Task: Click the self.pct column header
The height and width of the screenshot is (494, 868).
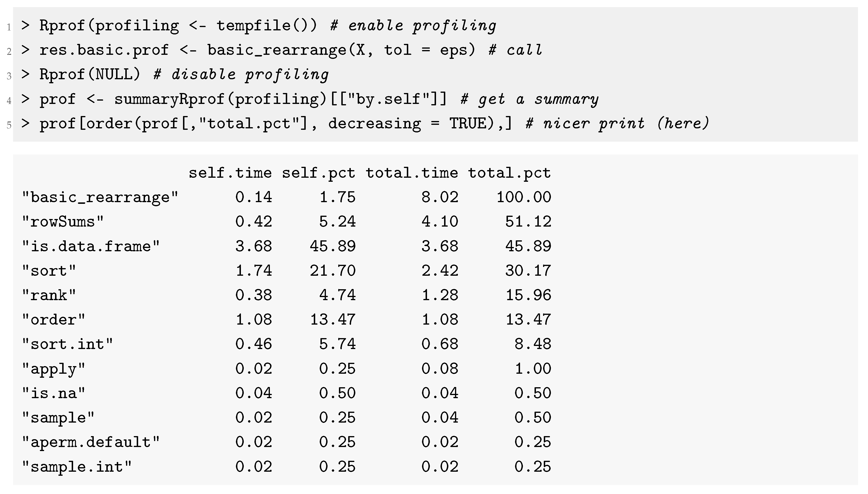Action: pos(319,173)
